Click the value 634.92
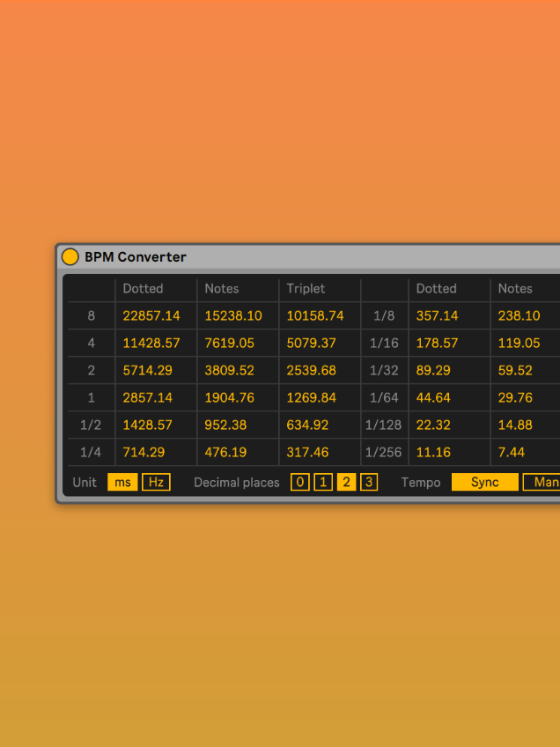The width and height of the screenshot is (560, 747). pyautogui.click(x=307, y=425)
